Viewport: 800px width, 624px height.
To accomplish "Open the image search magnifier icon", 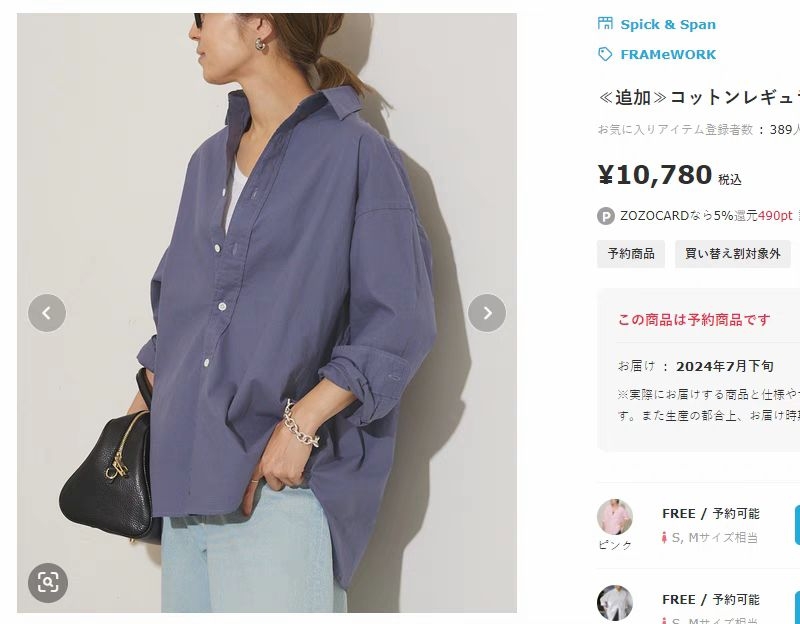I will click(x=48, y=582).
